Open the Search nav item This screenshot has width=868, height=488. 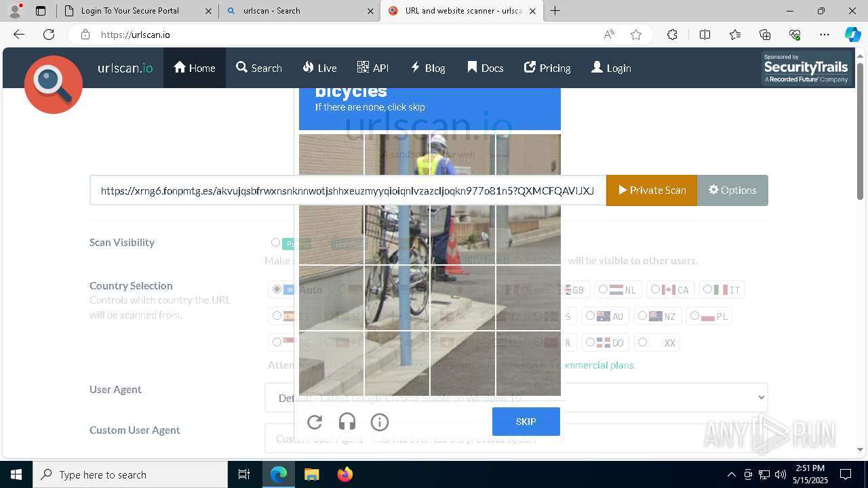259,68
